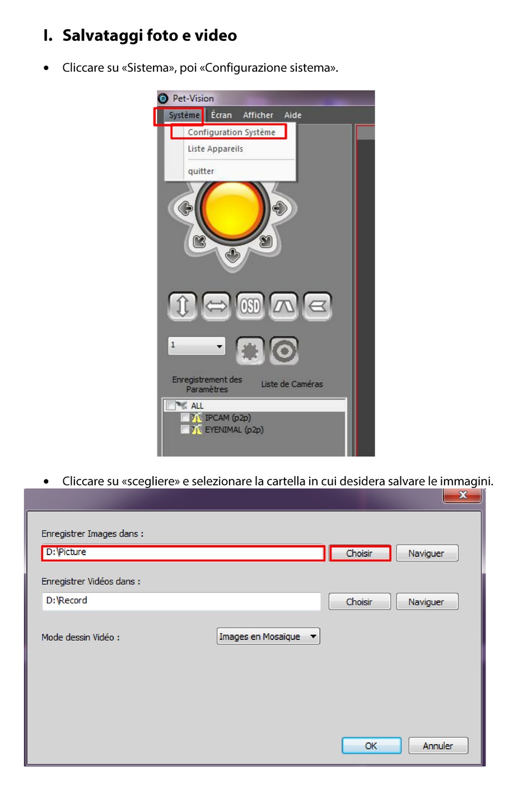This screenshot has height=795, width=532.
Task: Click the D:\Picture images path field
Action: pyautogui.click(x=183, y=553)
